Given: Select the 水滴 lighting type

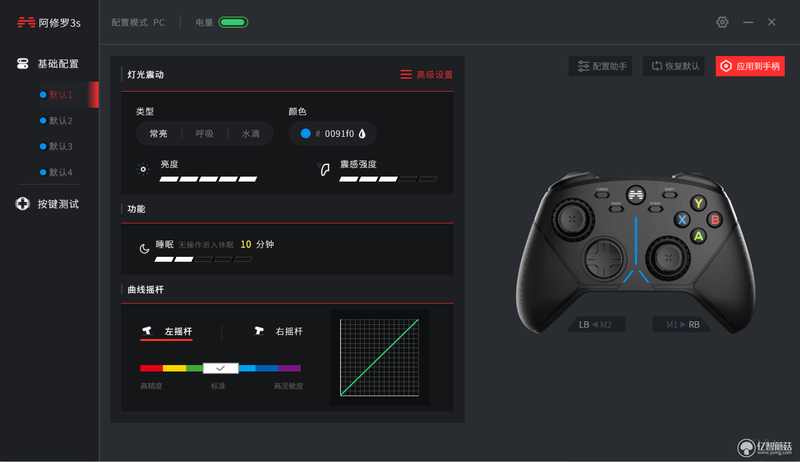Looking at the screenshot, I should tap(251, 134).
